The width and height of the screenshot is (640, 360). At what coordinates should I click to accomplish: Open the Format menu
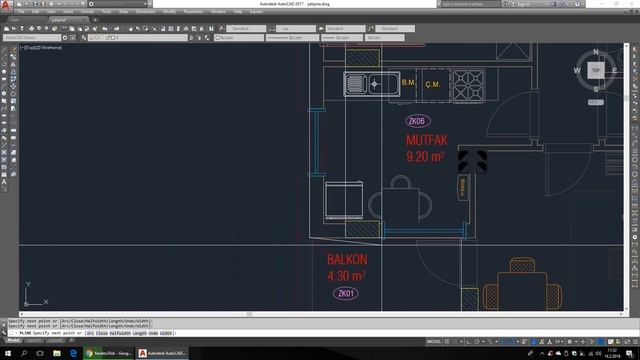pyautogui.click(x=87, y=12)
